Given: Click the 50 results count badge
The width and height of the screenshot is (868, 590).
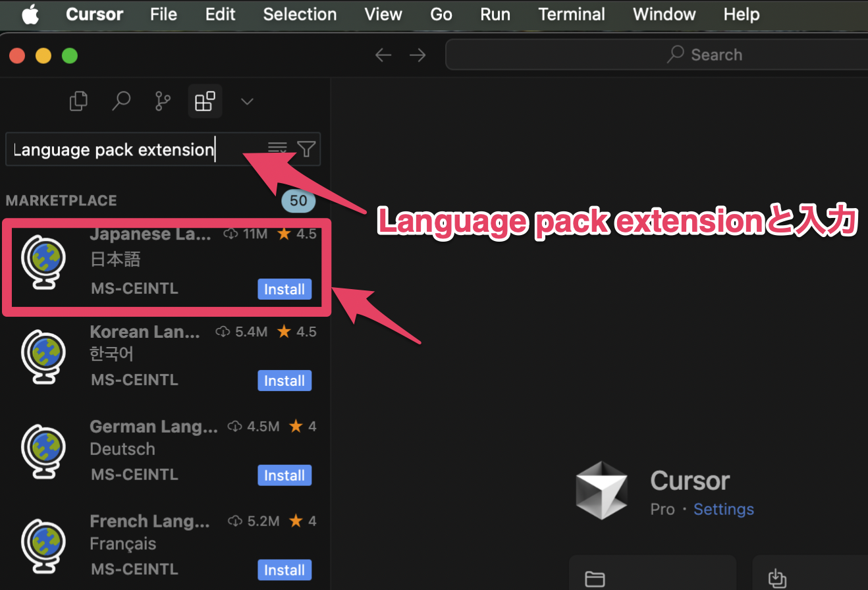Looking at the screenshot, I should coord(298,201).
